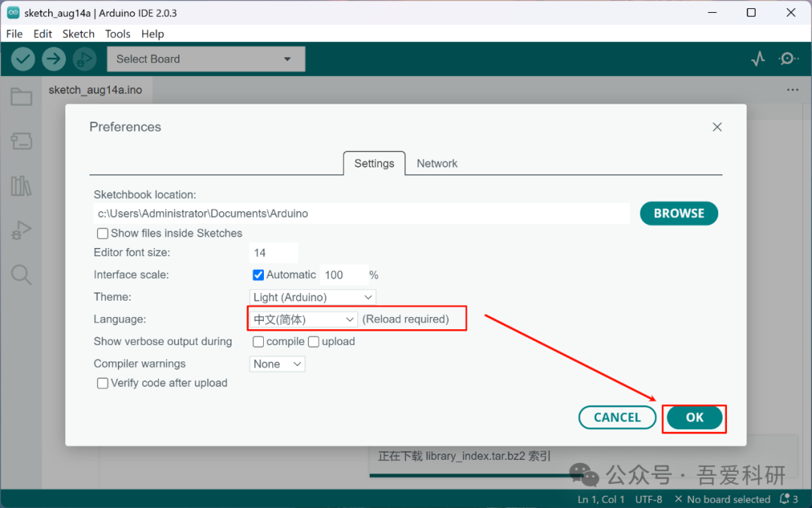Enable Show files inside Sketches
812x508 pixels.
(x=102, y=233)
